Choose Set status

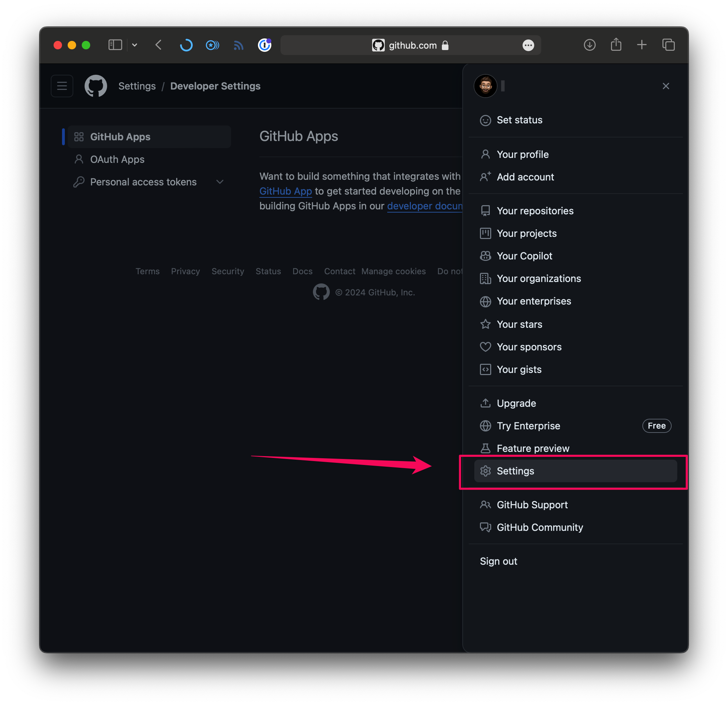click(x=575, y=120)
